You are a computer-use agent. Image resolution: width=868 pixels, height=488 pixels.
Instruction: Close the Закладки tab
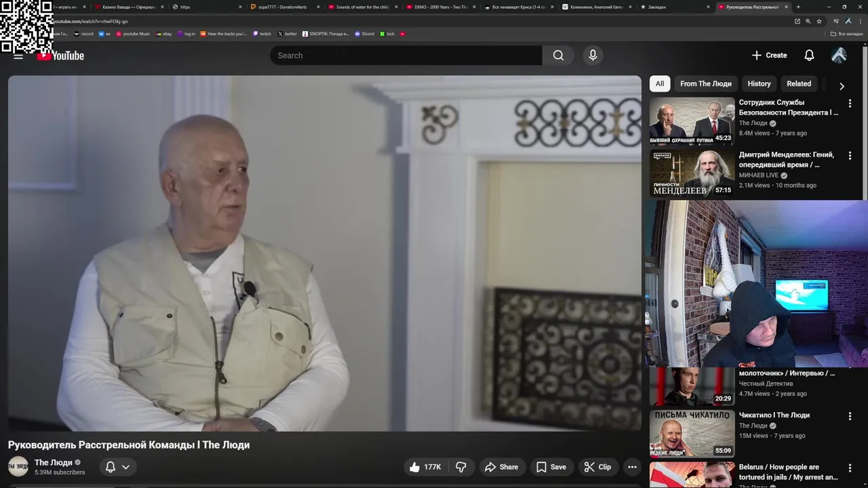[x=708, y=7]
